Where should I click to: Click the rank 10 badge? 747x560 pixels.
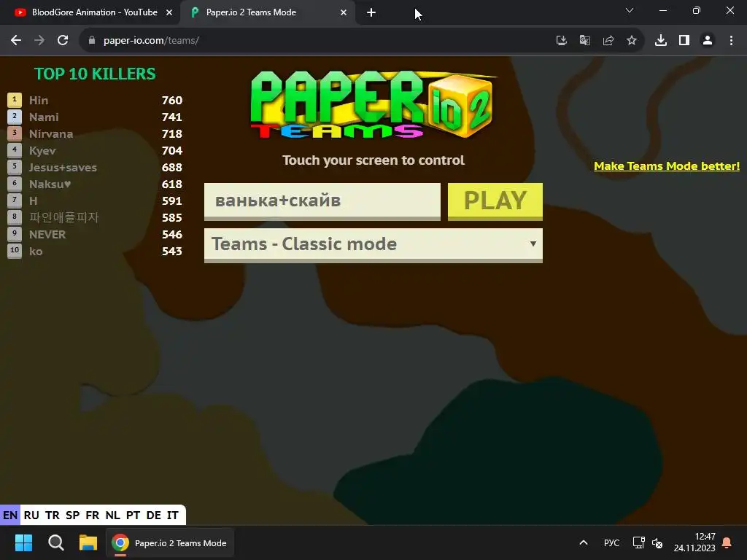(x=15, y=251)
